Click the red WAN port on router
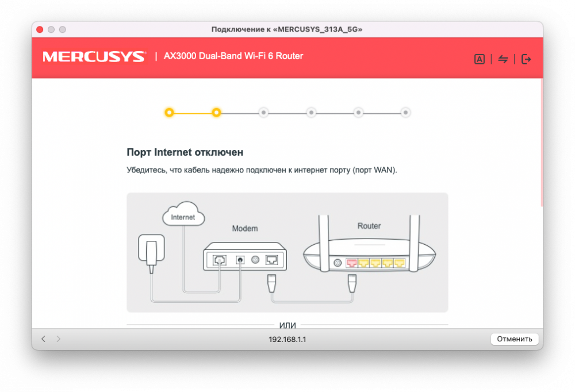 point(351,263)
